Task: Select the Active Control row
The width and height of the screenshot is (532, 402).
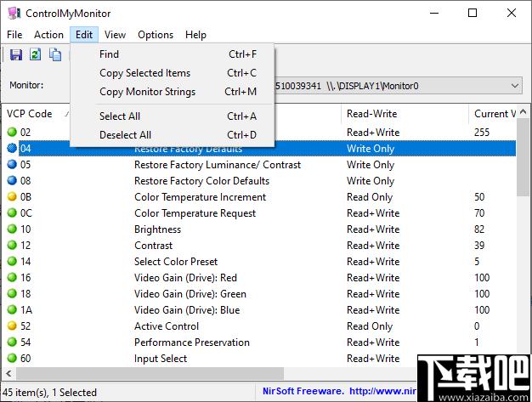Action: pyautogui.click(x=261, y=326)
